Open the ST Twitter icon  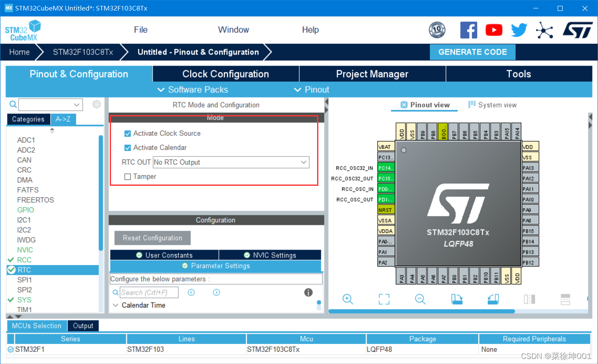[519, 30]
